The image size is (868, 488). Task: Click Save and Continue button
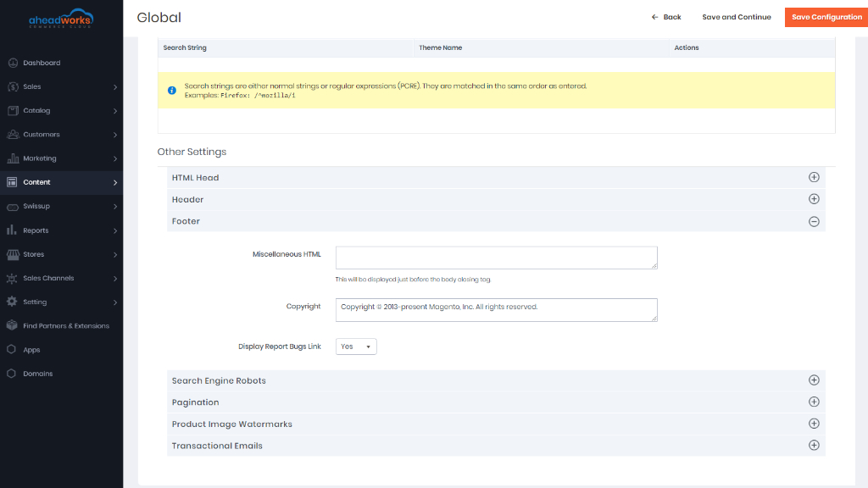(x=737, y=17)
